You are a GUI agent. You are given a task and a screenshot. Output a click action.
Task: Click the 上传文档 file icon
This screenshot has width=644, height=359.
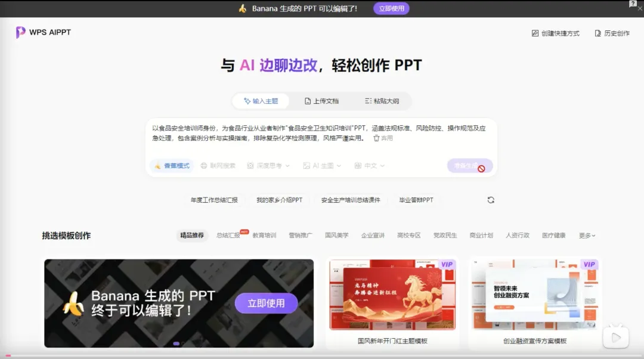coord(308,101)
